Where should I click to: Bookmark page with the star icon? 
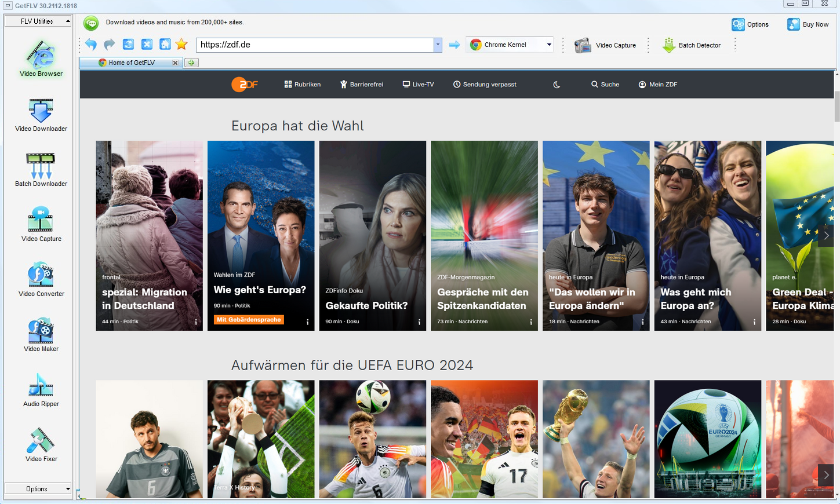coord(181,45)
